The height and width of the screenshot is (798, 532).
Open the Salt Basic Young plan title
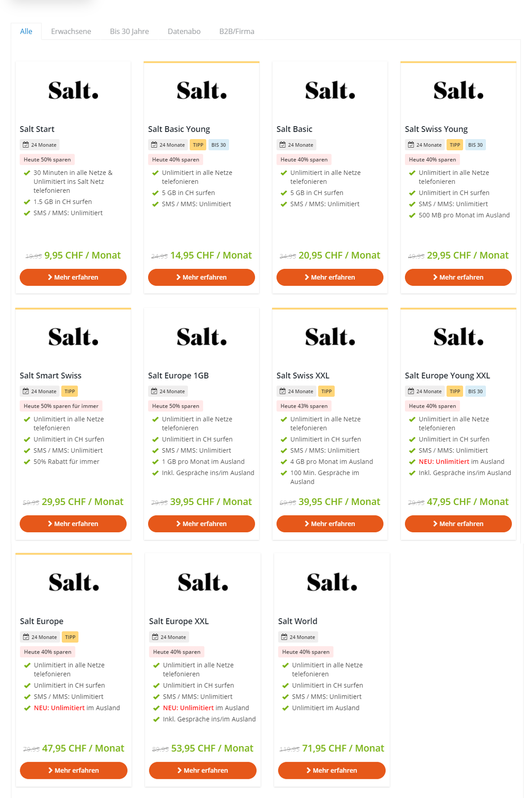179,129
